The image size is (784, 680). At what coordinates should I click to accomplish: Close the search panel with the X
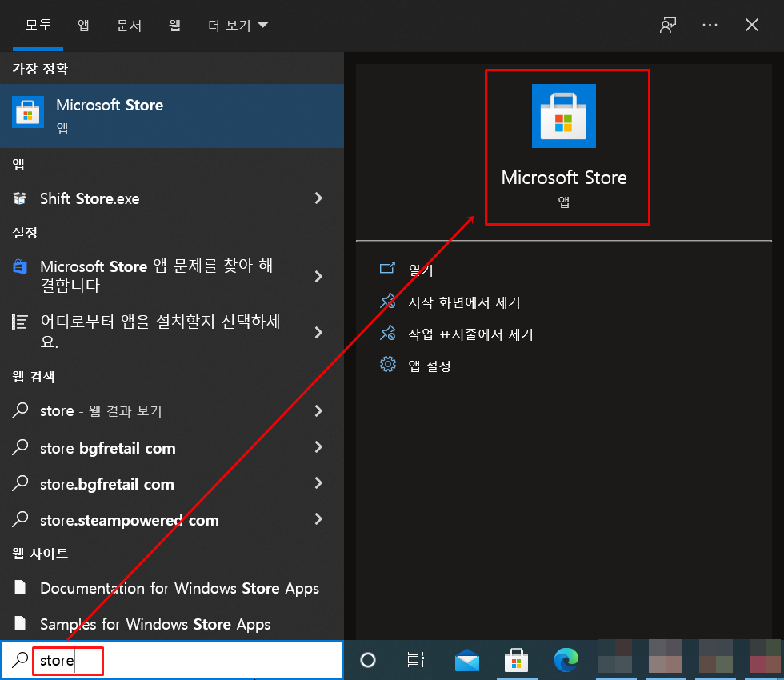click(x=752, y=25)
